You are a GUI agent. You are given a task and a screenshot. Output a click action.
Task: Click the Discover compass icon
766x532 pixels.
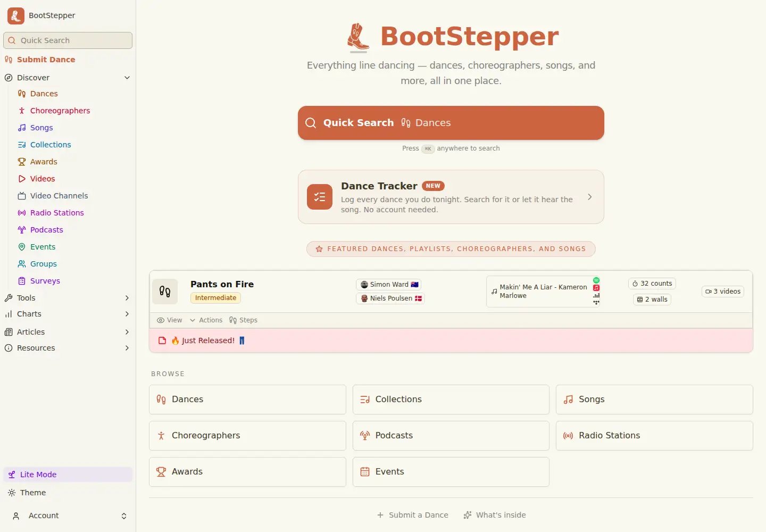(x=9, y=78)
